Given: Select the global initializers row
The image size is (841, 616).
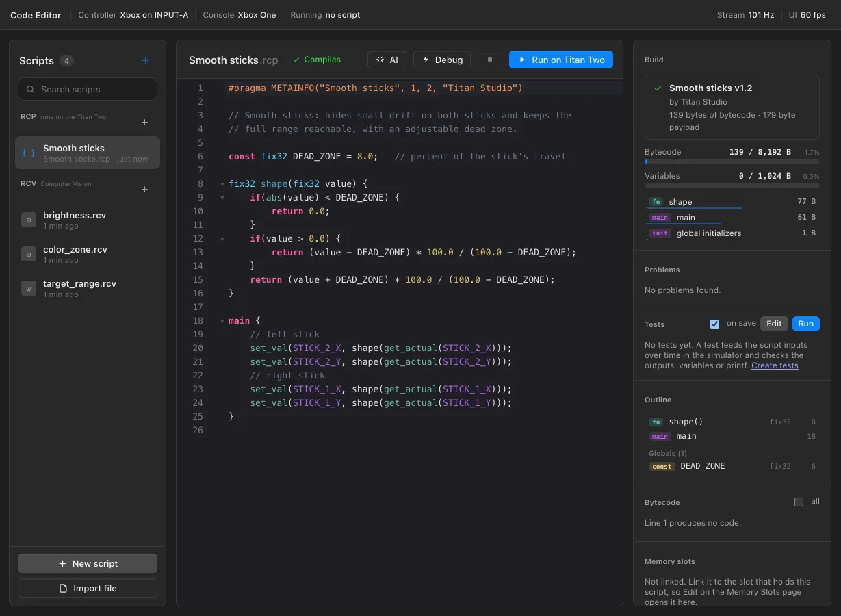Looking at the screenshot, I should point(732,233).
